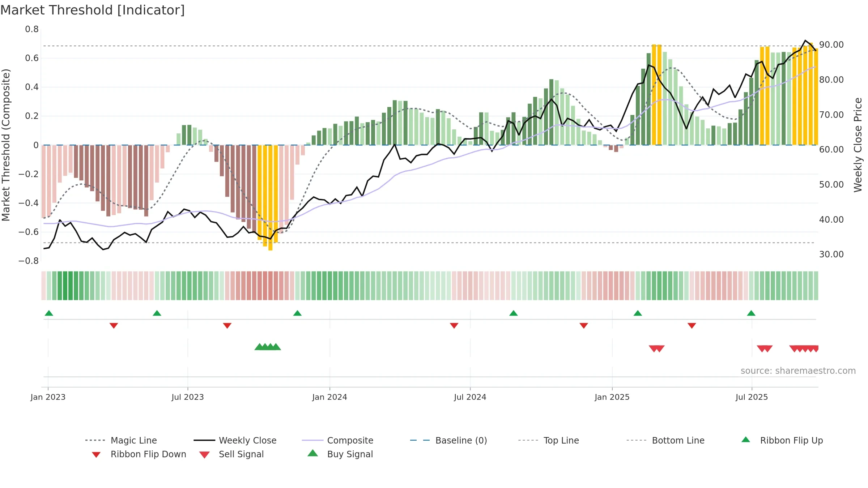The width and height of the screenshot is (868, 488).
Task: Click the tallest yellow bar near early 2025 peak
Action: point(654,95)
